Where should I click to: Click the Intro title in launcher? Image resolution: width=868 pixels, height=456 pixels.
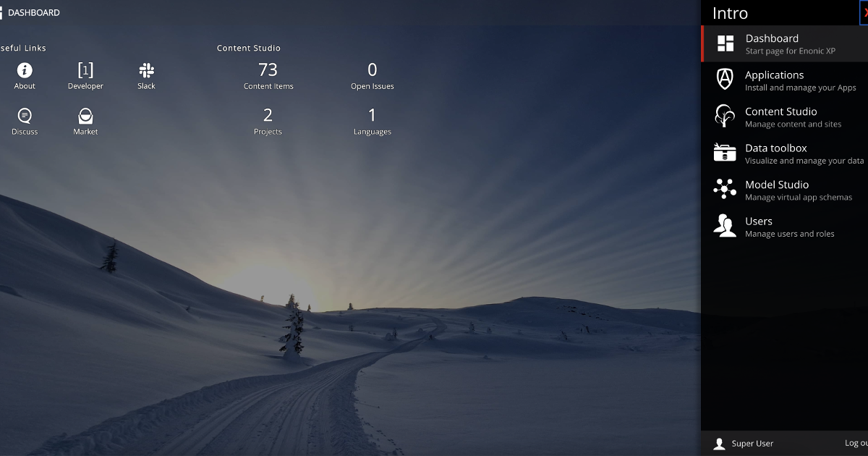click(730, 13)
